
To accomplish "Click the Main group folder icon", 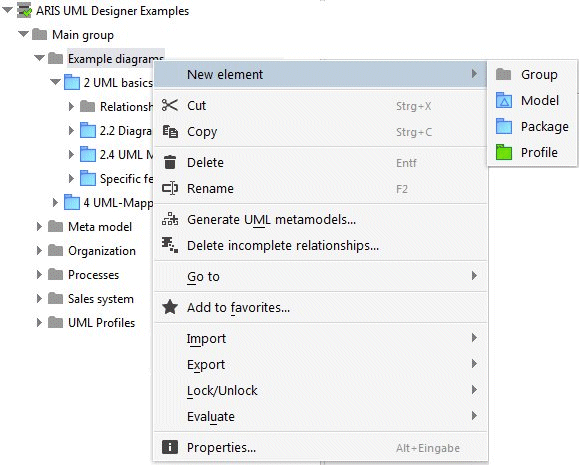I will click(39, 34).
